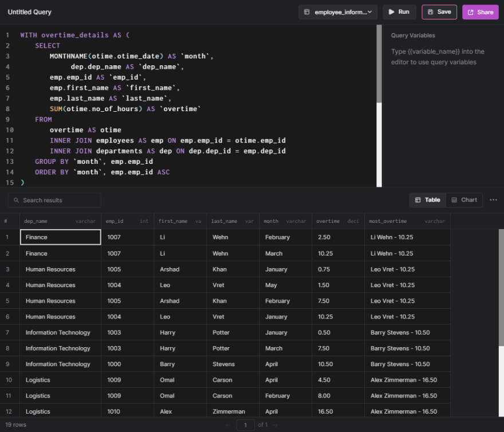Open the three-dots more options menu
The width and height of the screenshot is (504, 432).
(493, 200)
